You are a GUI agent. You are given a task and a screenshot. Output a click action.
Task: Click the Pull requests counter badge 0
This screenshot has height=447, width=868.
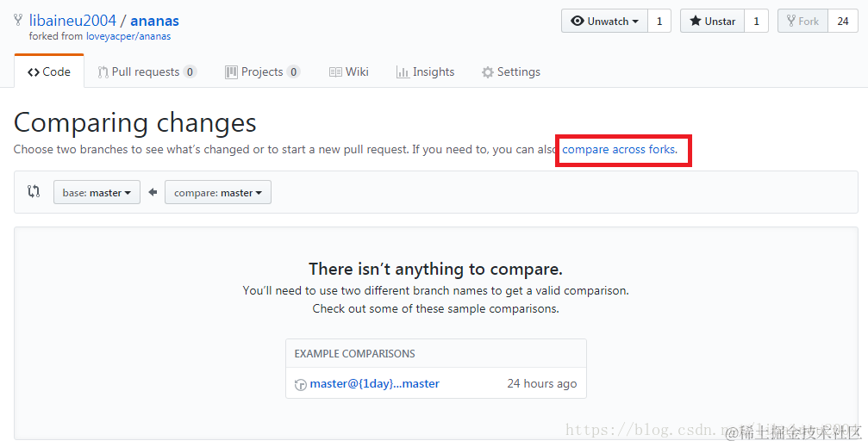(x=190, y=72)
